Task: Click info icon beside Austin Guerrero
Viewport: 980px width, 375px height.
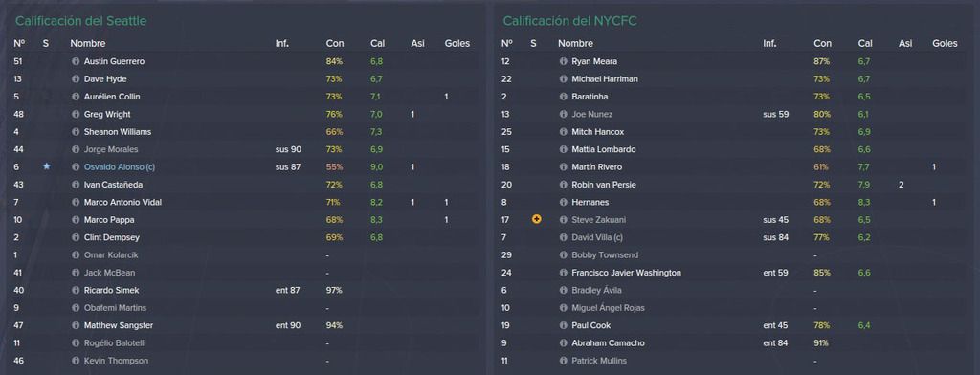Action: (76, 62)
